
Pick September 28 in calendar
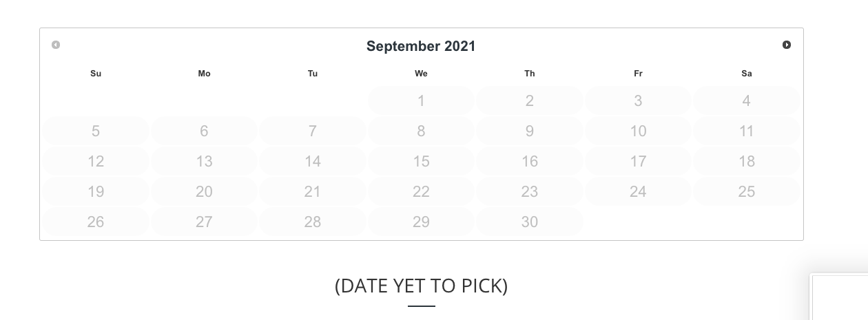(313, 222)
